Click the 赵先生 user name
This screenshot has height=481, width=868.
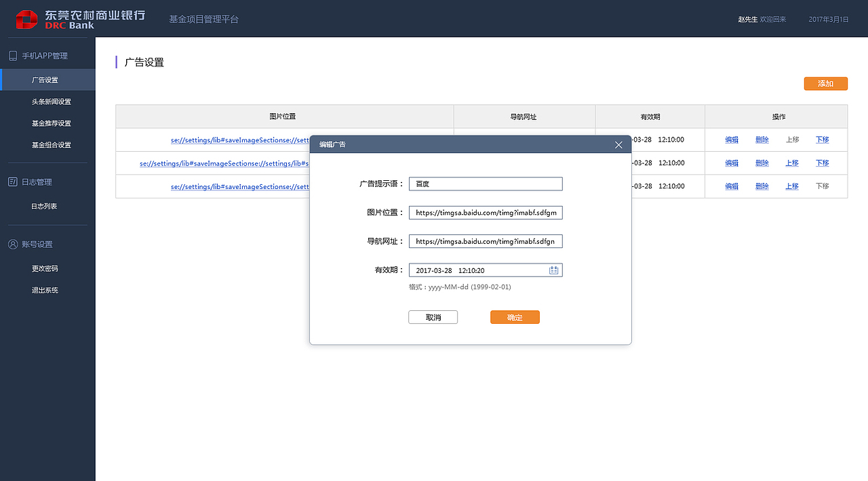[748, 19]
